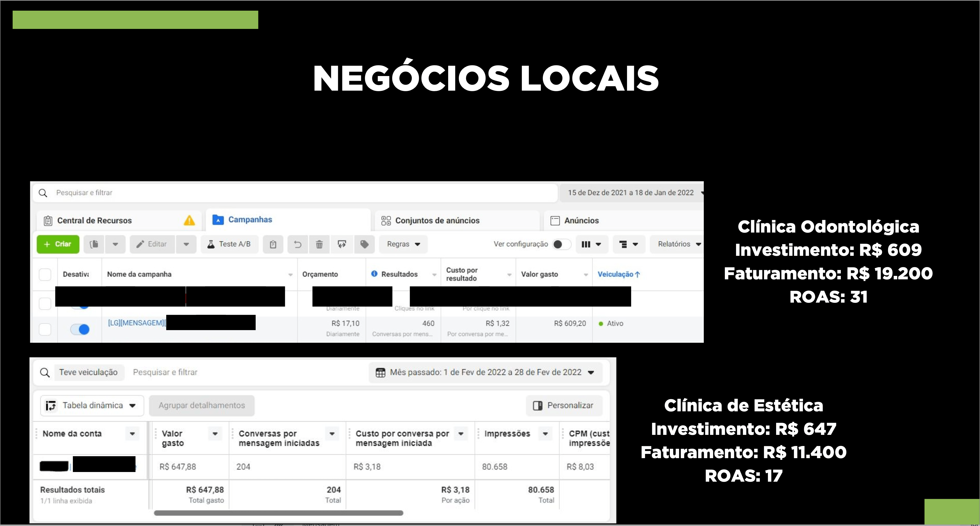
Task: Expand the Editar options arrow
Action: [186, 244]
